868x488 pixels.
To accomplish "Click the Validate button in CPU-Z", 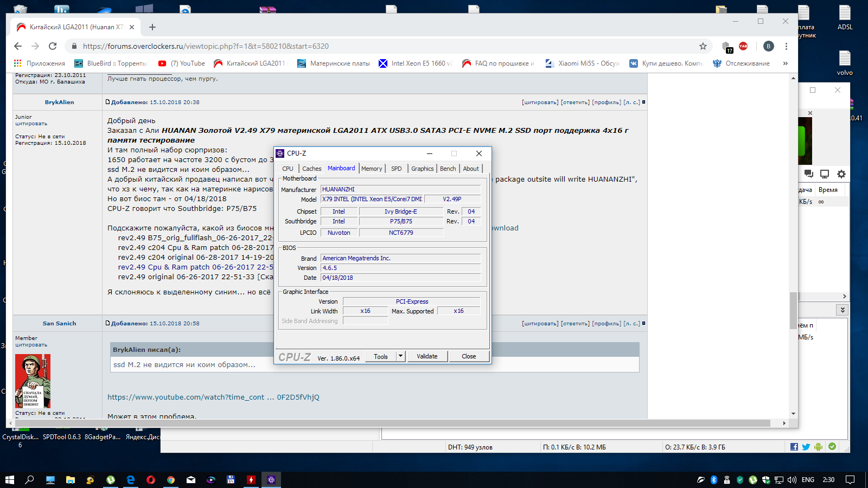I will (427, 356).
